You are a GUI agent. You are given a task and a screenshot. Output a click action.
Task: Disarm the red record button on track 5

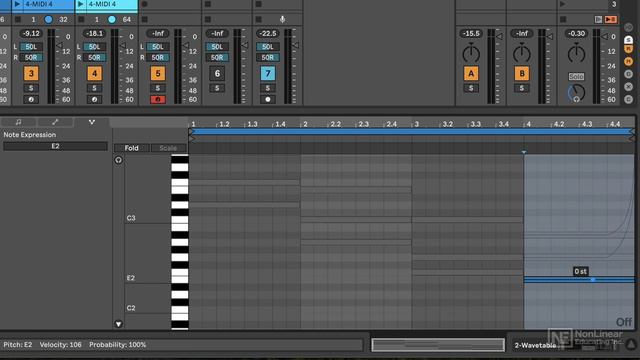(158, 99)
